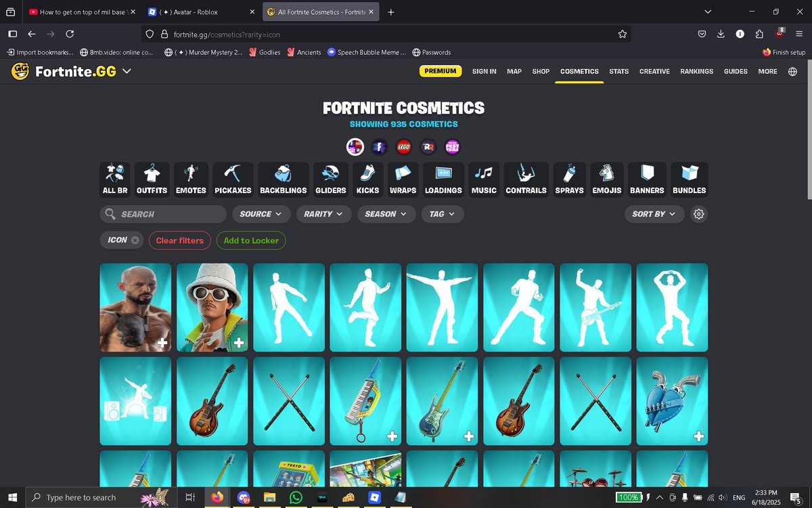This screenshot has height=508, width=812.
Task: Expand the RARITY filter dropdown
Action: [x=323, y=214]
